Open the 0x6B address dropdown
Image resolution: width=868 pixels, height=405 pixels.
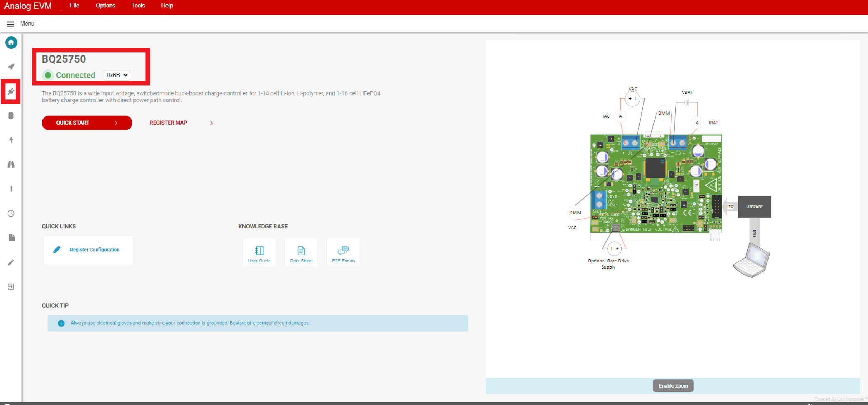117,75
